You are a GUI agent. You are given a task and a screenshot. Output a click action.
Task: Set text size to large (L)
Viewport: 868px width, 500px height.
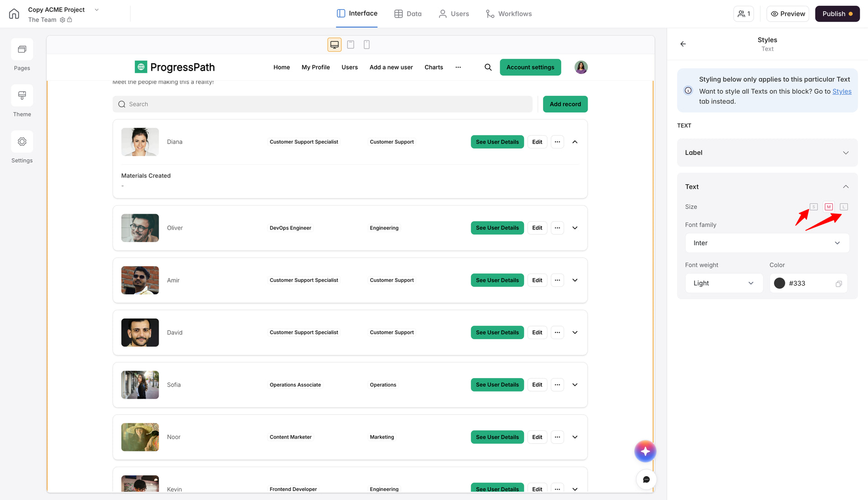pos(844,207)
